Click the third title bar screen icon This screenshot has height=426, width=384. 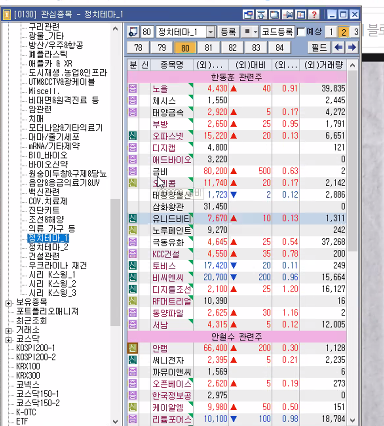(274, 15)
